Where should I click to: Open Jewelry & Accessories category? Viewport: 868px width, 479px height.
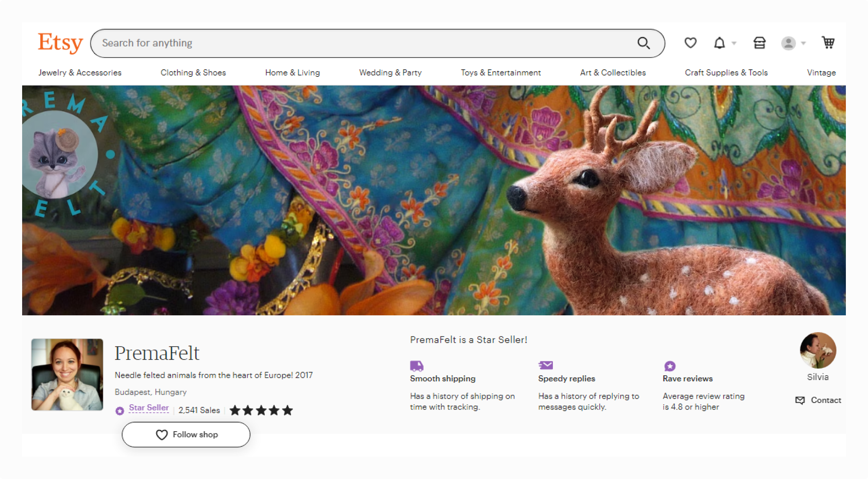tap(80, 73)
